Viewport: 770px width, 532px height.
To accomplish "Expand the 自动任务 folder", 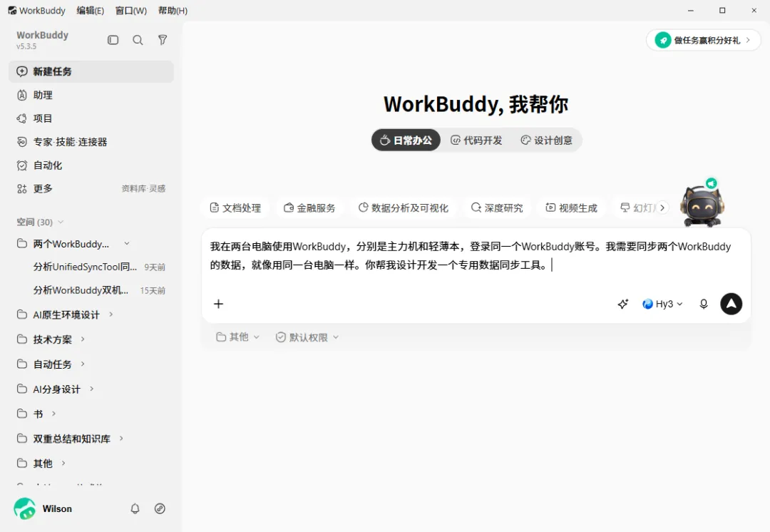I will (83, 364).
